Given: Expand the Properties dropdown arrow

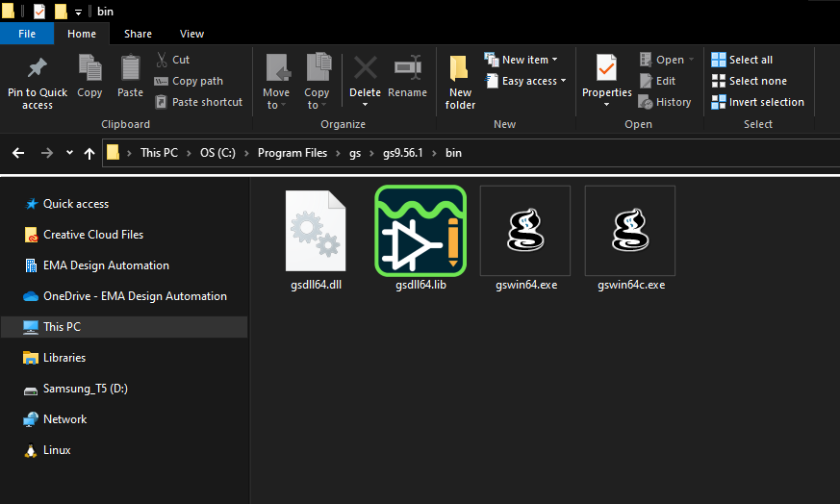Looking at the screenshot, I should pyautogui.click(x=606, y=105).
